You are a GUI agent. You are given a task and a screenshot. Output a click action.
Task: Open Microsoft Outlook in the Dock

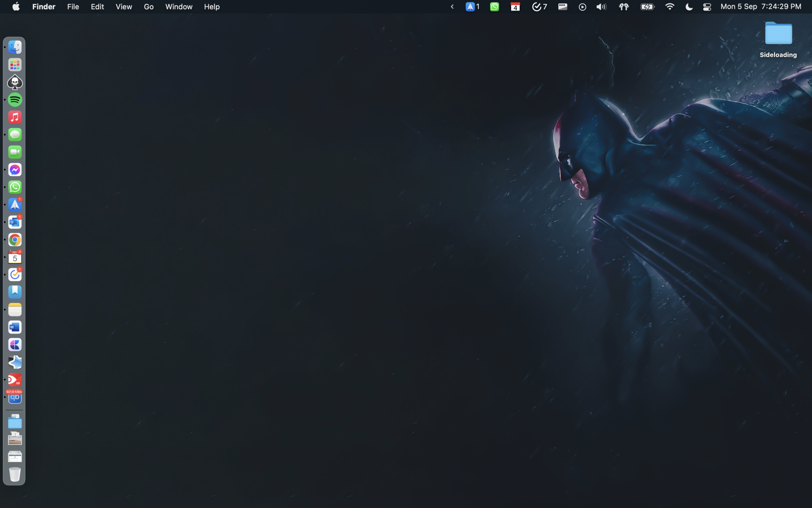(x=15, y=222)
